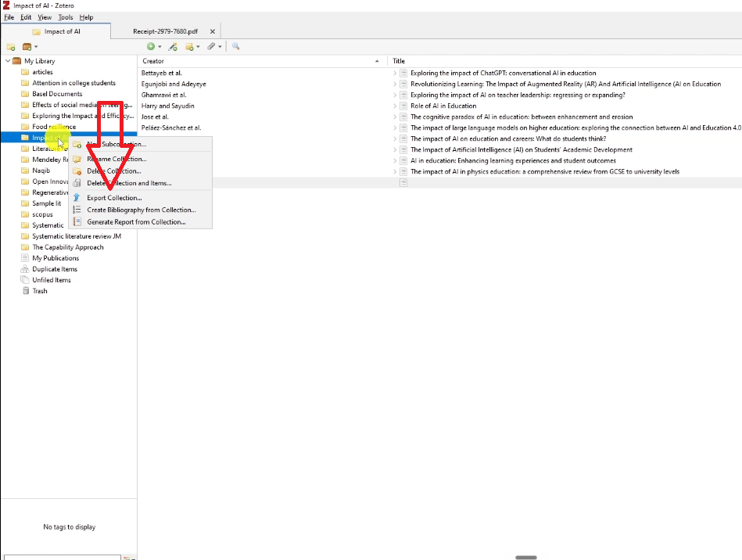Screen dimensions: 742x560
Task: Choose Generate Report from Collection
Action: (136, 222)
